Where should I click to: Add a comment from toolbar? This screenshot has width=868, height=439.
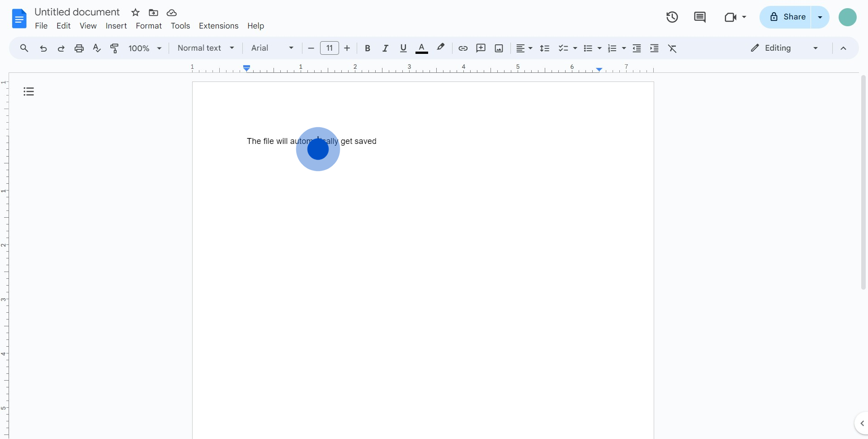481,48
